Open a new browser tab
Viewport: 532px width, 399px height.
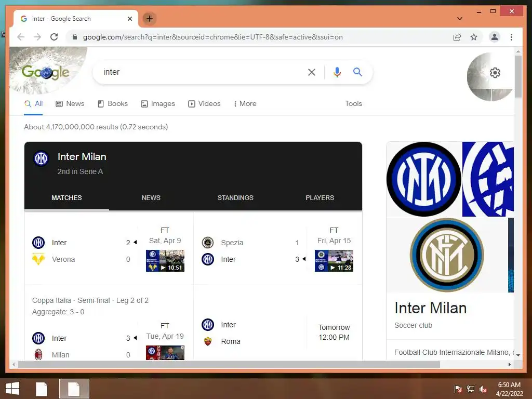pos(149,19)
